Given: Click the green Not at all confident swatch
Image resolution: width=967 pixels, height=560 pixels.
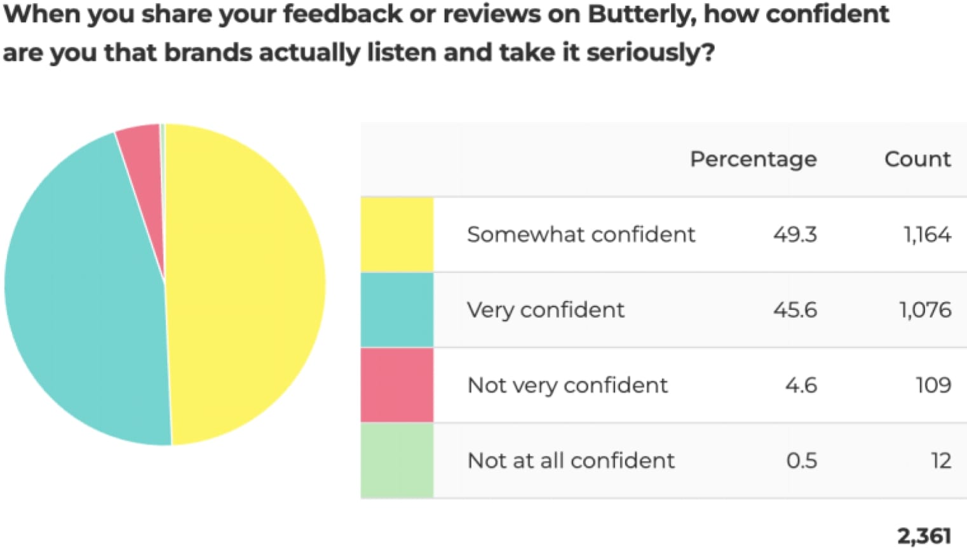Looking at the screenshot, I should pos(397,460).
